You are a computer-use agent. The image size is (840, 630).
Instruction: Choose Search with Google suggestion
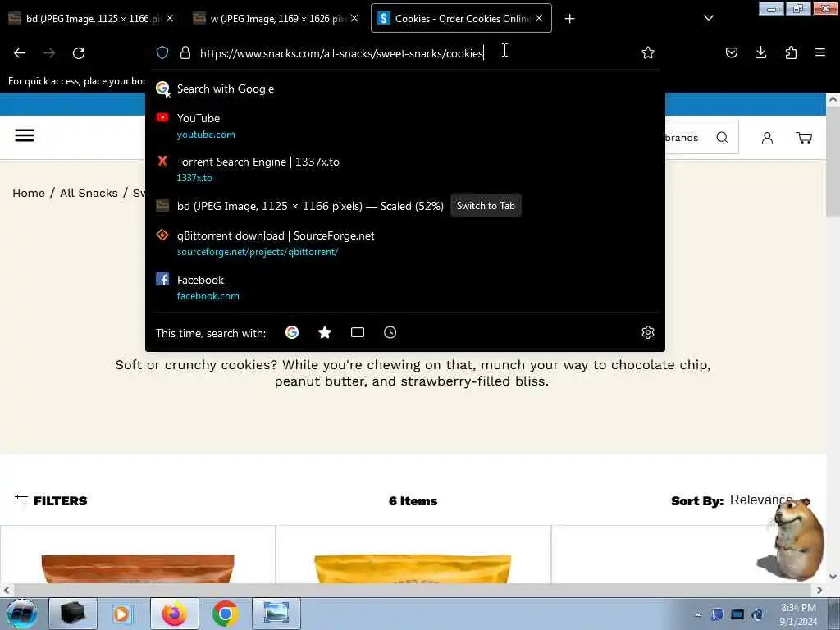point(404,89)
